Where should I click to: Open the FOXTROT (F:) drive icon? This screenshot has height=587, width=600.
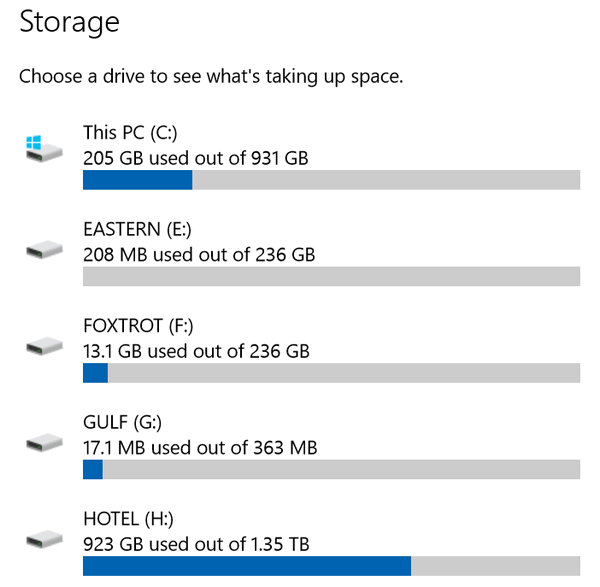pyautogui.click(x=44, y=346)
